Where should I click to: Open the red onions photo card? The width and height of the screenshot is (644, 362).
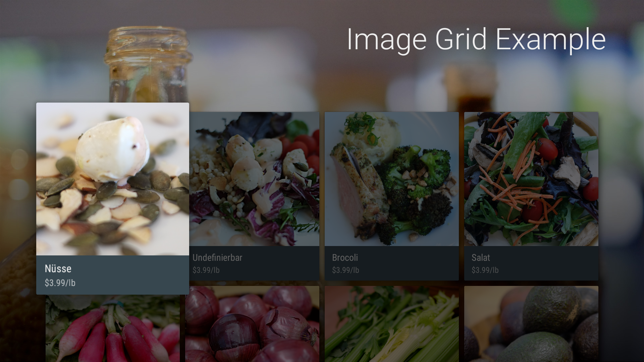click(x=252, y=324)
